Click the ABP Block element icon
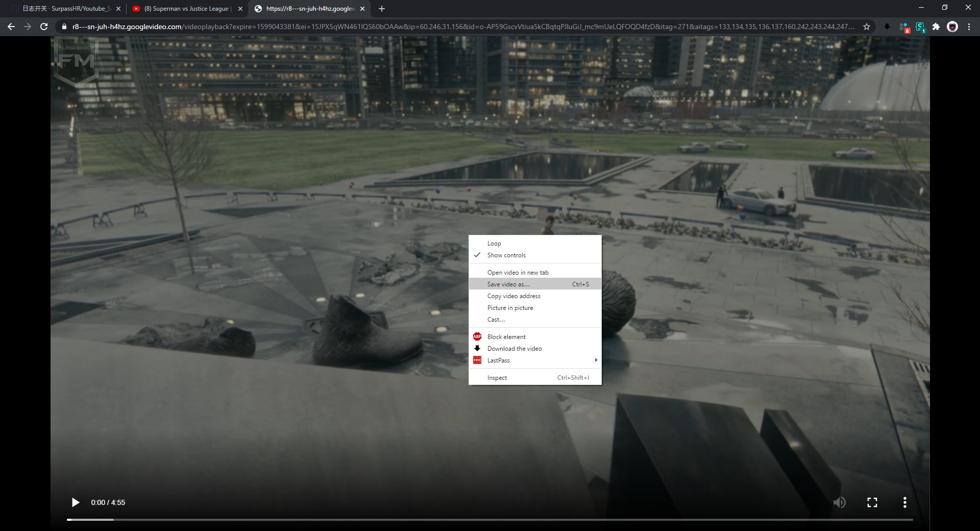The height and width of the screenshot is (531, 980). 477,336
